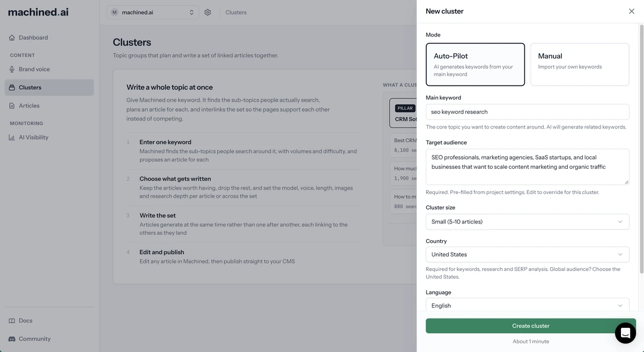Select Auto-Pilot mode
This screenshot has height=352, width=644.
pyautogui.click(x=475, y=64)
